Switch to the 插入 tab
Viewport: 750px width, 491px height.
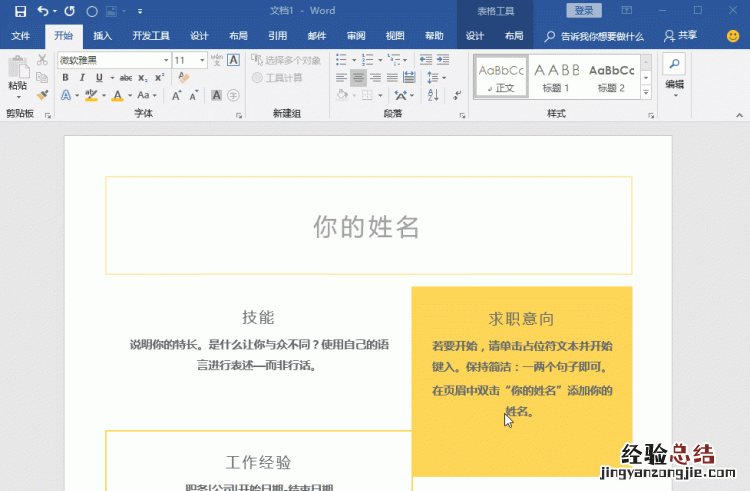[102, 36]
